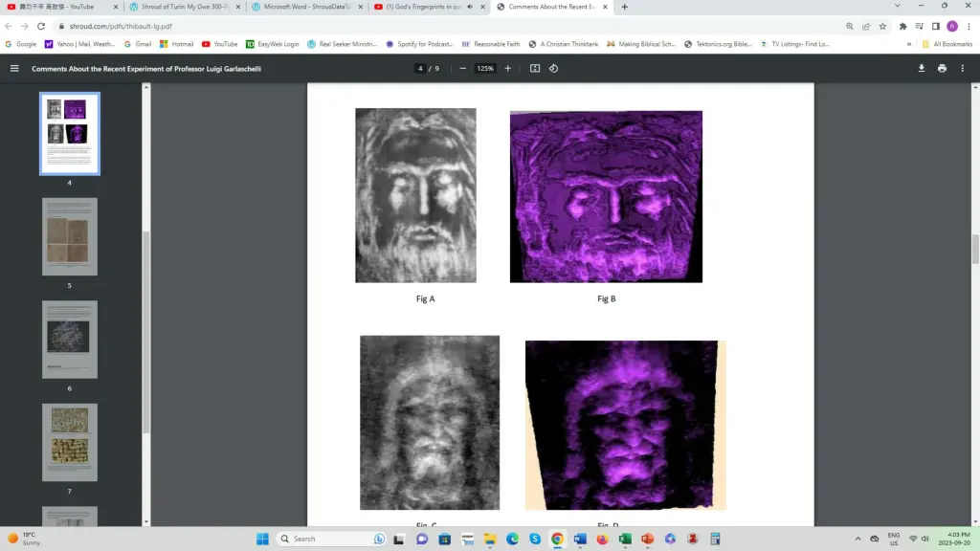The width and height of the screenshot is (980, 551).
Task: Click the taskbar Search box
Action: [x=332, y=539]
